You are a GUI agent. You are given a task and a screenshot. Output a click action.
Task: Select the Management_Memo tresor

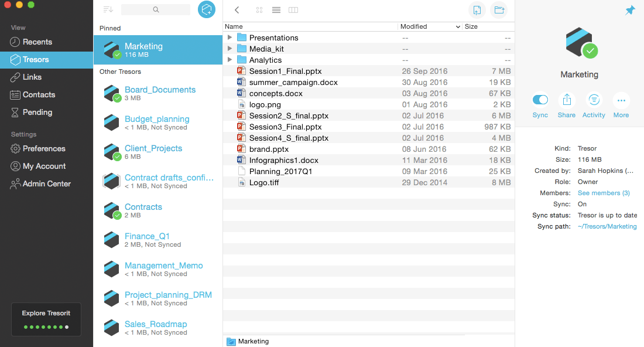[x=157, y=269]
